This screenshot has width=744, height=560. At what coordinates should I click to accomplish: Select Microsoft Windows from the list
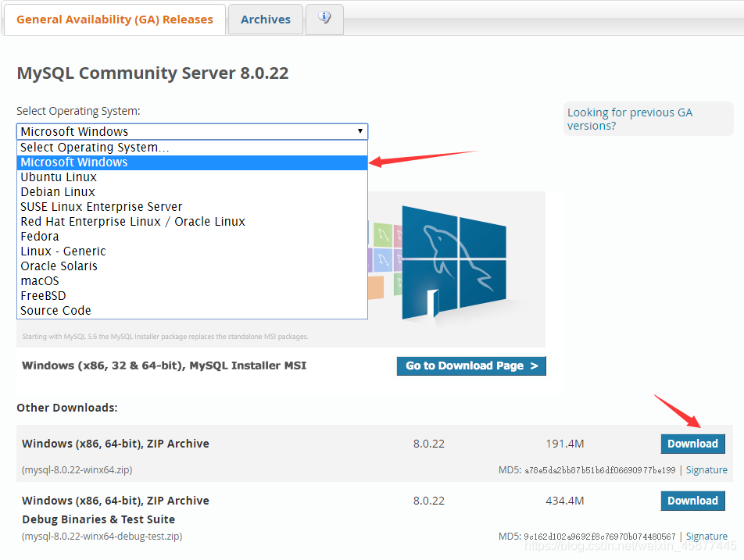[73, 162]
